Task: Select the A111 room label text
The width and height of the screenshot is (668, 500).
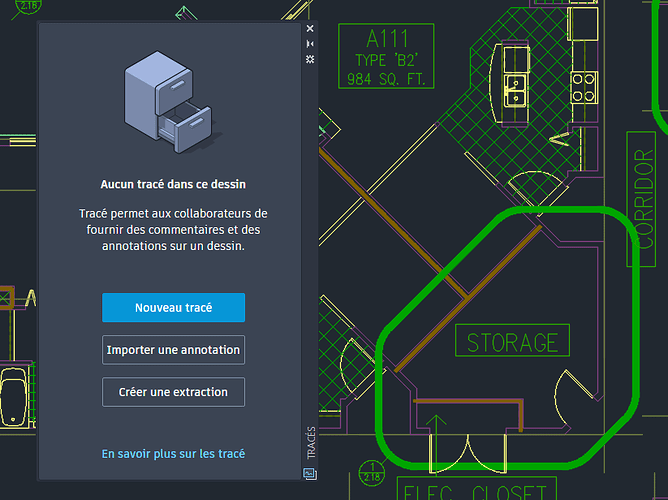Action: tap(386, 39)
